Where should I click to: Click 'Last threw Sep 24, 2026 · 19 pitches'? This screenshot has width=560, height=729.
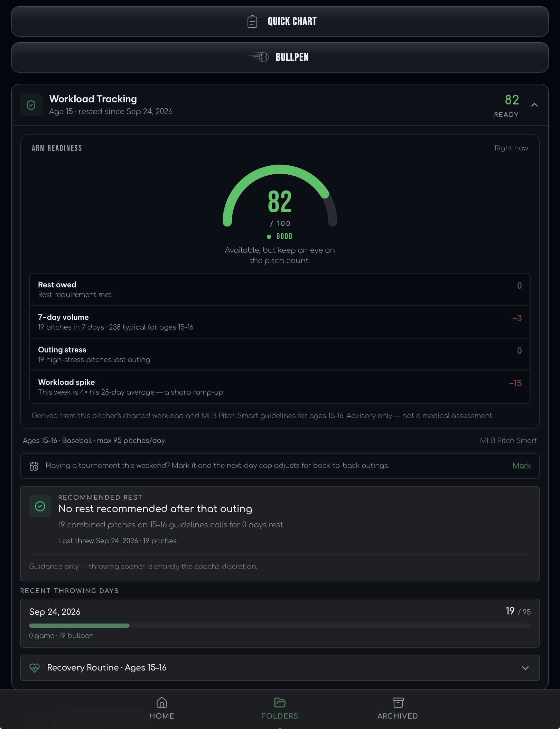tap(117, 541)
